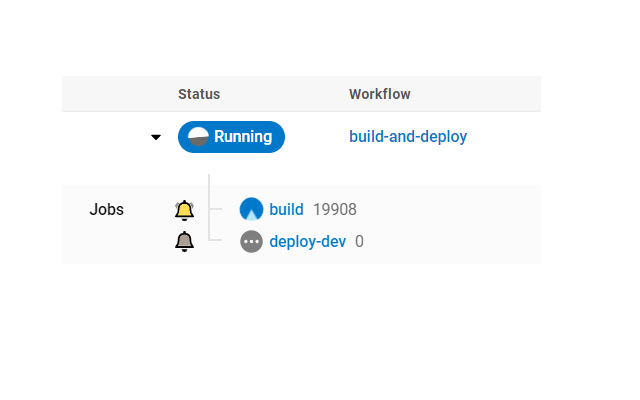Open the build-and-deploy workflow link
Screen dimensions: 640x400
[408, 136]
